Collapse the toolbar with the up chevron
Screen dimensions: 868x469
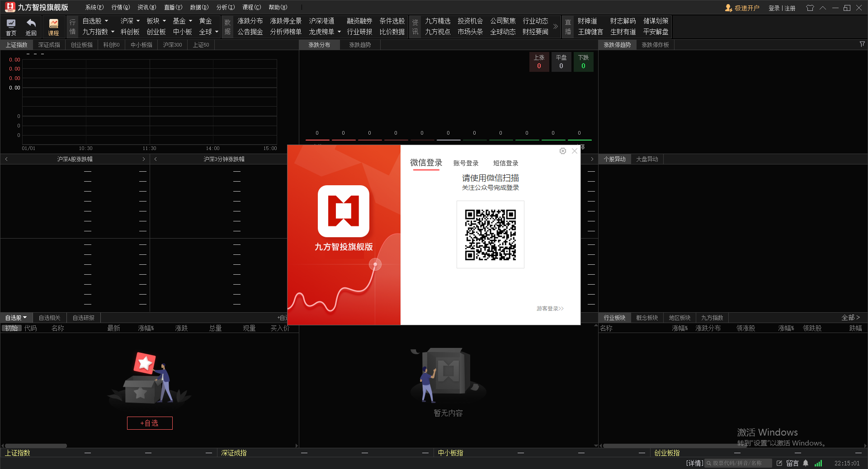click(x=823, y=8)
